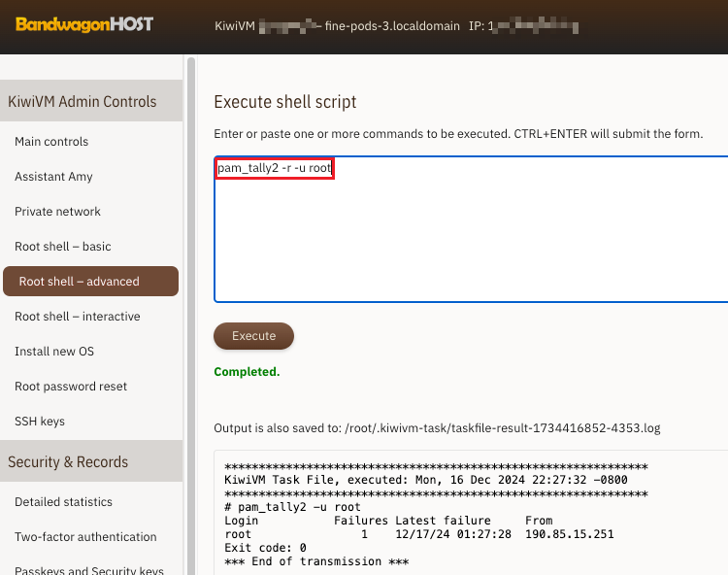
Task: Click the KiwiVM Admin Controls header
Action: tap(83, 101)
